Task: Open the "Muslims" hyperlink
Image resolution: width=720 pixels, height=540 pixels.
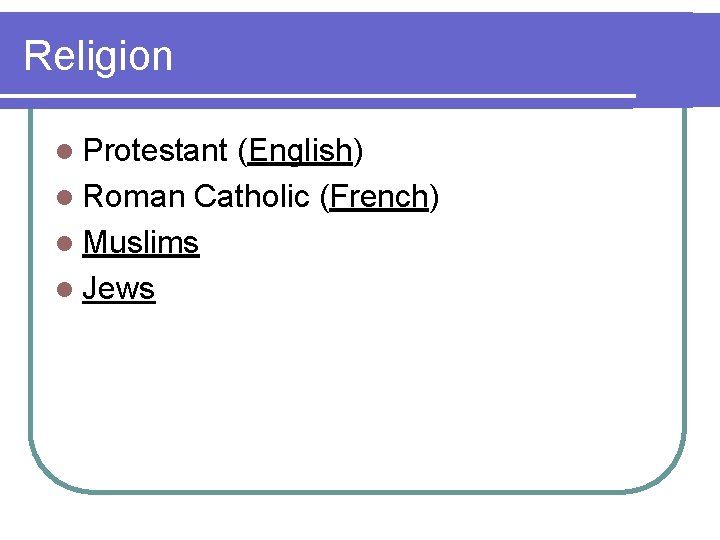Action: [x=141, y=243]
